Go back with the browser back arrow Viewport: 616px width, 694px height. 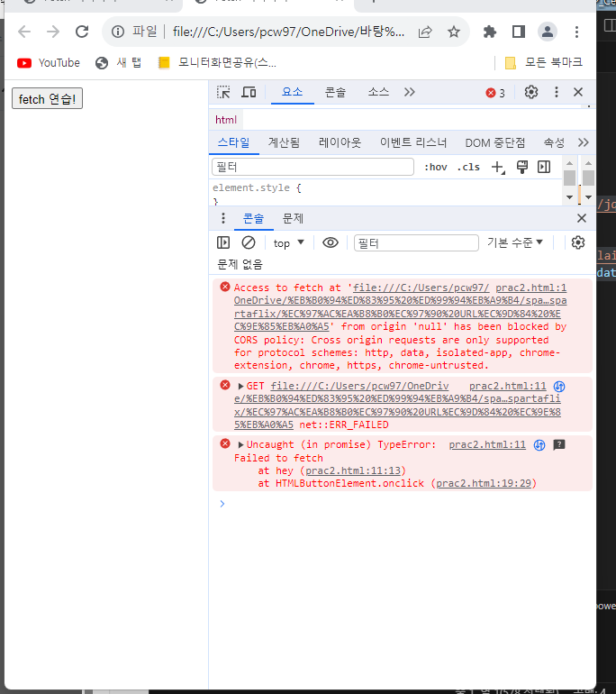click(x=24, y=32)
